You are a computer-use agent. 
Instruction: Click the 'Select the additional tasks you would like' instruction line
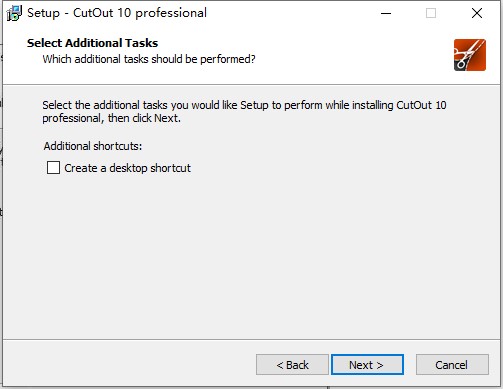coord(244,105)
